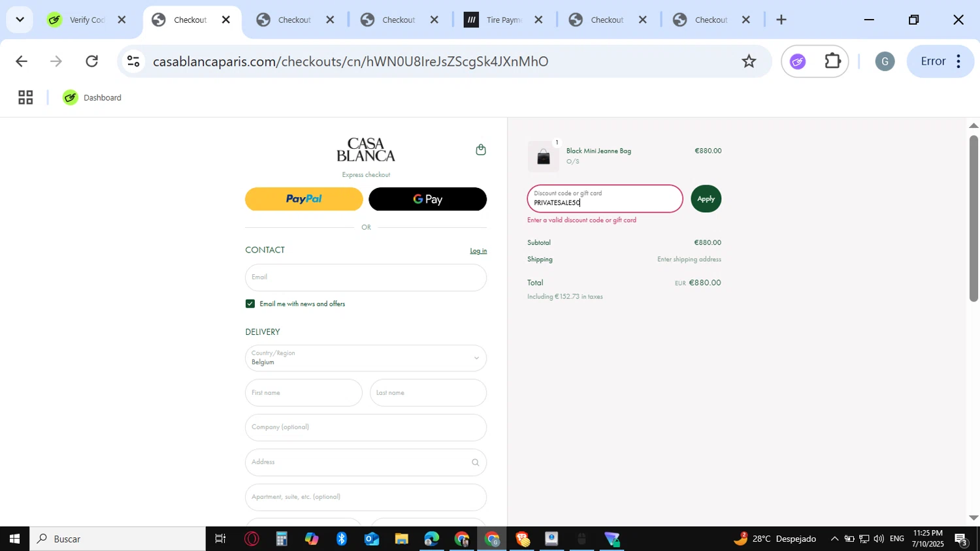Open the notifications center icon
Screen dimensions: 980x551
[x=961, y=539]
